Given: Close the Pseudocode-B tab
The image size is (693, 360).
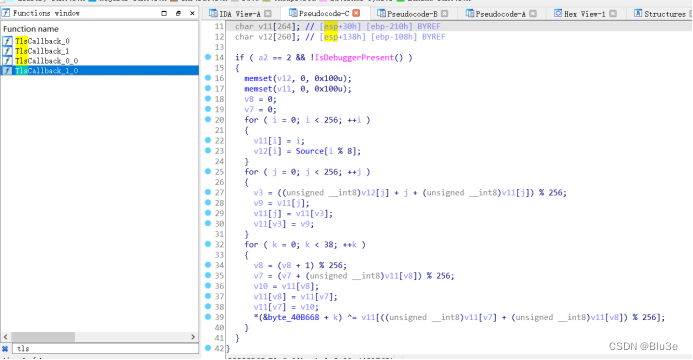Looking at the screenshot, I should [x=445, y=14].
